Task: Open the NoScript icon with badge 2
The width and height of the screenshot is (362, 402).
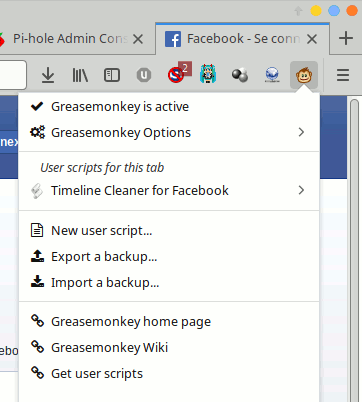Action: click(179, 73)
